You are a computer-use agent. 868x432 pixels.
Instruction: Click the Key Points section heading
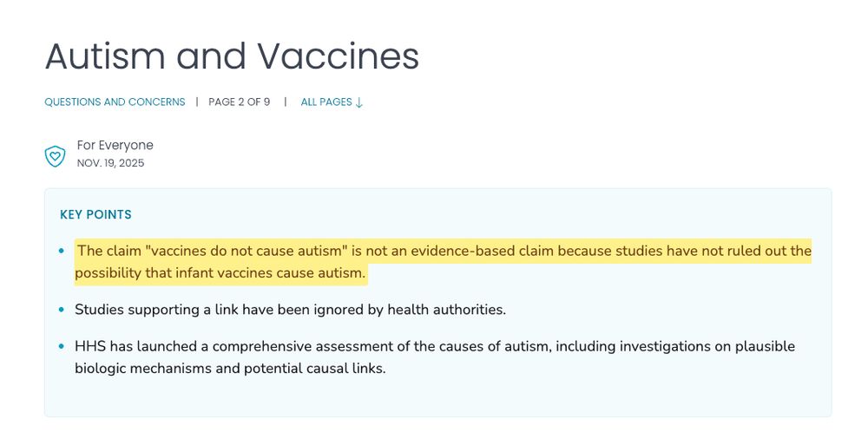[95, 215]
